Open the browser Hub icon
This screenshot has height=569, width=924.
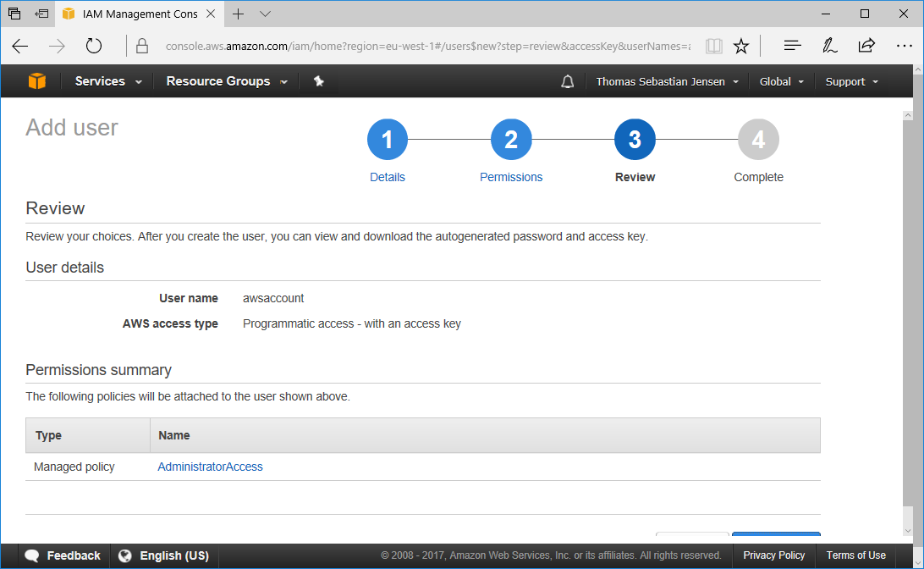point(792,47)
